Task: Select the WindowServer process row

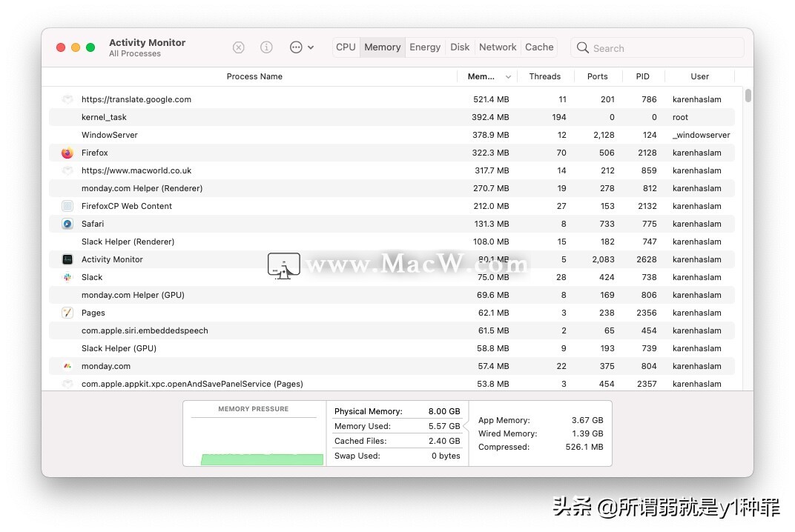Action: tap(392, 135)
